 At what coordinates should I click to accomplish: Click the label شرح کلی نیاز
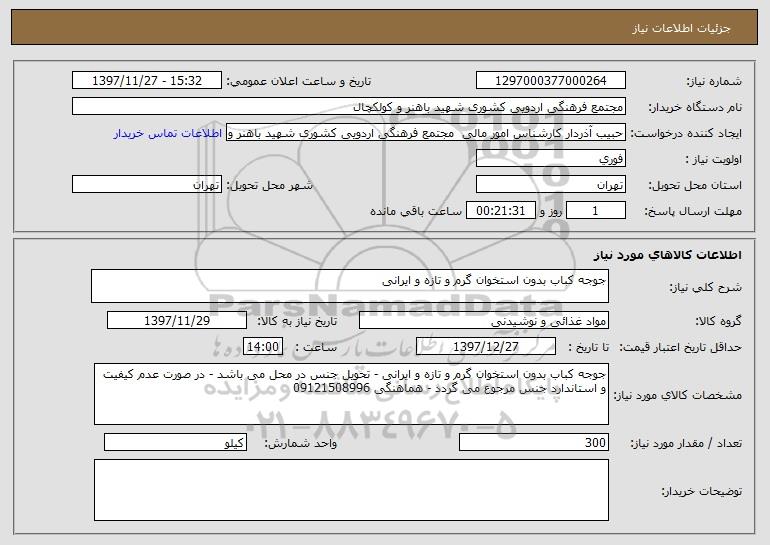click(706, 288)
